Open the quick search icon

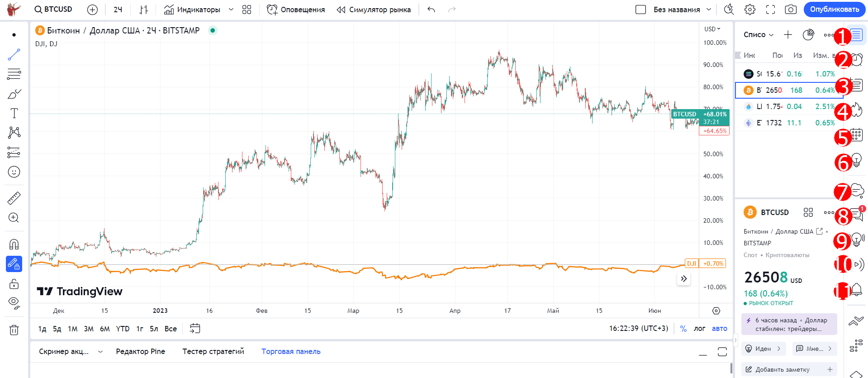pyautogui.click(x=729, y=10)
